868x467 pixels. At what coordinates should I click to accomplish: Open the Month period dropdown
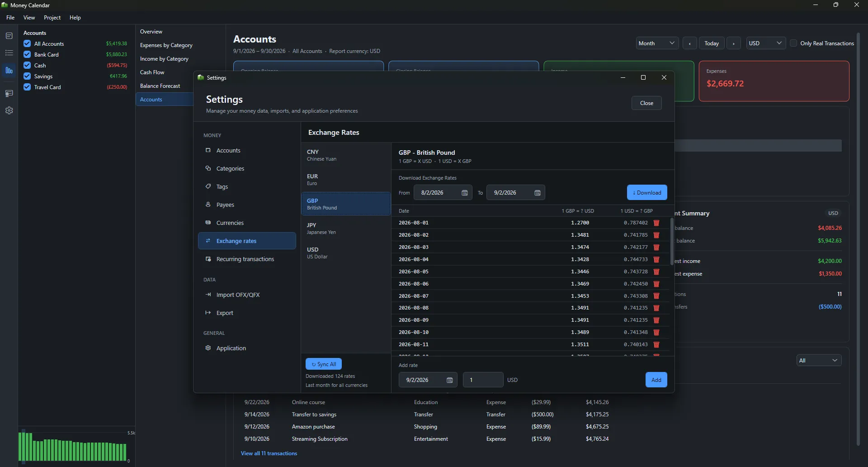(657, 43)
